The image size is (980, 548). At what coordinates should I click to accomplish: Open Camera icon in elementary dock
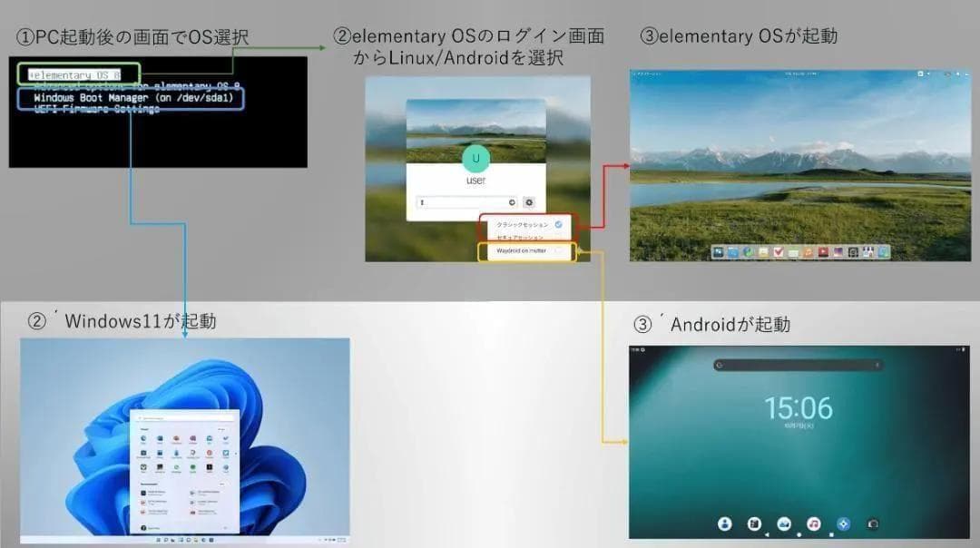853,252
